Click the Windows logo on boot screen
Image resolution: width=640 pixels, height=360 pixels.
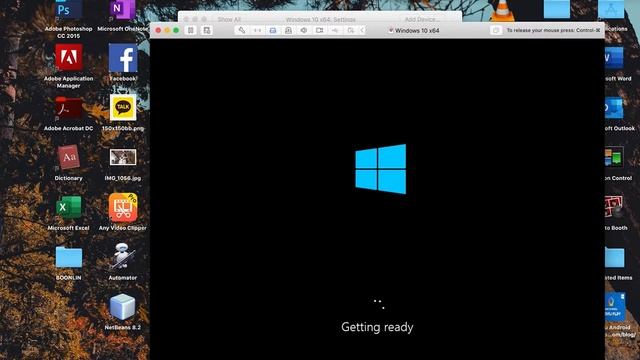380,169
